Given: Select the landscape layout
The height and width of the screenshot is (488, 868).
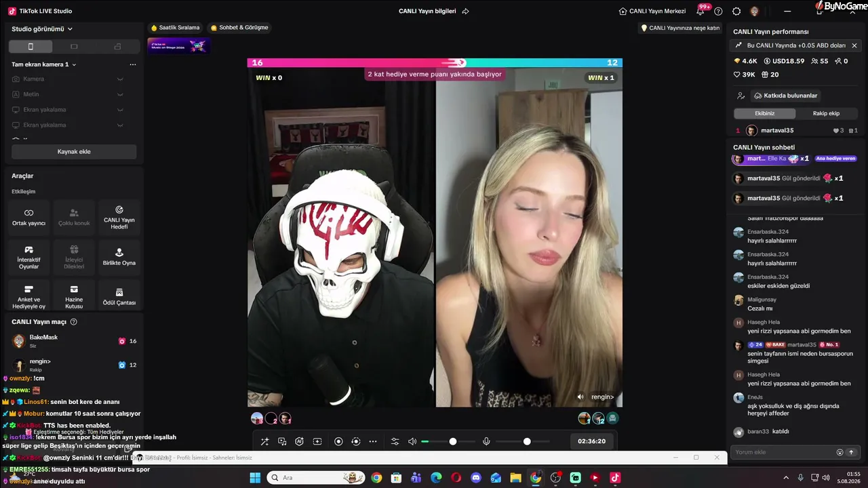Looking at the screenshot, I should pyautogui.click(x=74, y=47).
